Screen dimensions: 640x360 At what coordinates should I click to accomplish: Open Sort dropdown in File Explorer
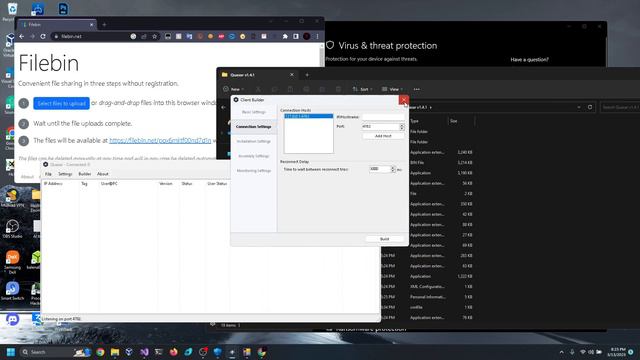362,89
